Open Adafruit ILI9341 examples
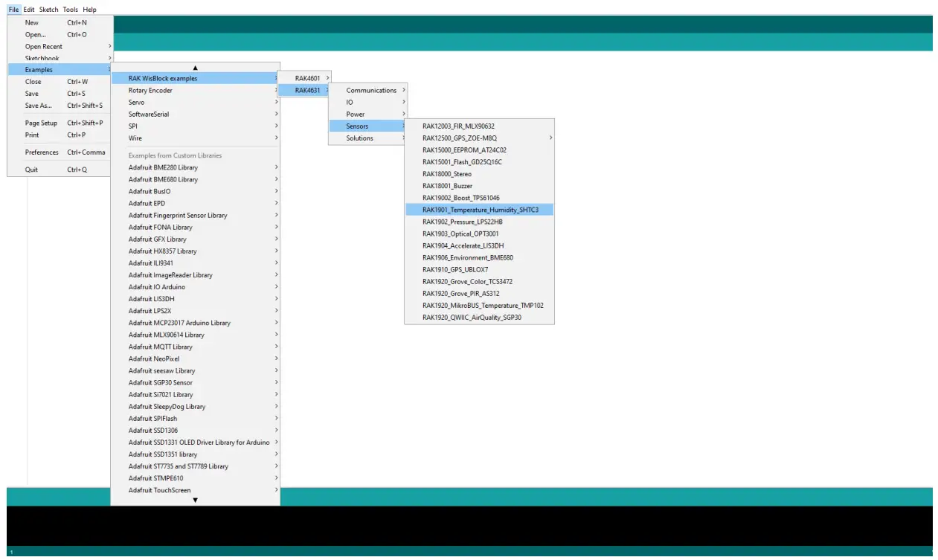 tap(196, 263)
